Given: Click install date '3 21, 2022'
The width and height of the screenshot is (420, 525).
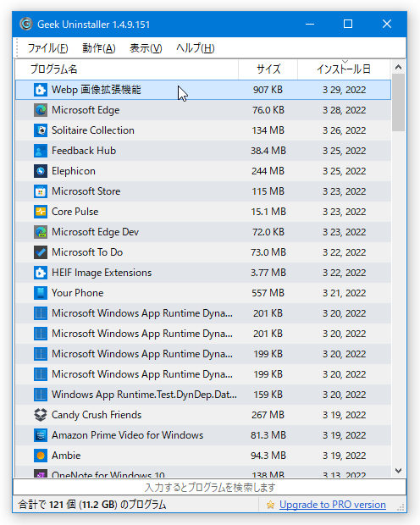Looking at the screenshot, I should 344,293.
